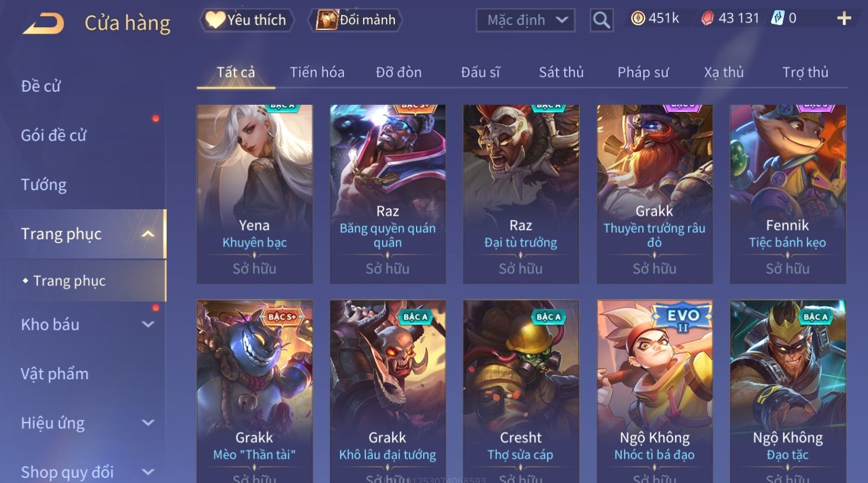Open Gói đề cử in sidebar

tap(54, 135)
